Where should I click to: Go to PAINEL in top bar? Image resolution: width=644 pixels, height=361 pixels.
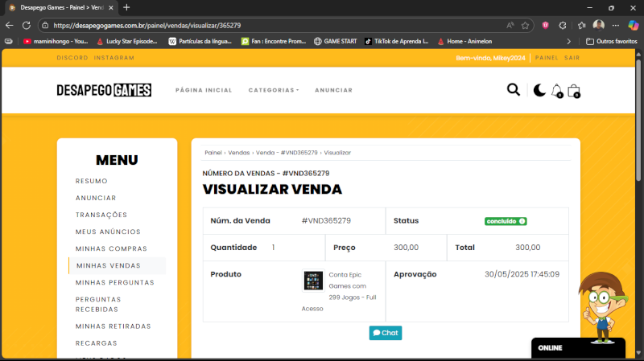[547, 58]
